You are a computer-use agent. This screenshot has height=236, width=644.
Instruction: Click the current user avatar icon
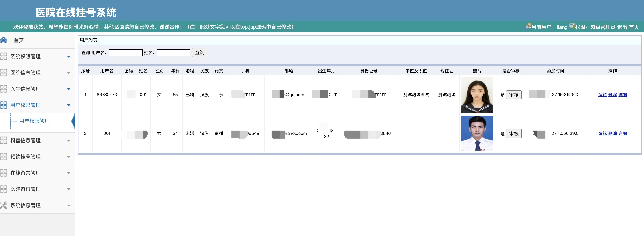(528, 26)
